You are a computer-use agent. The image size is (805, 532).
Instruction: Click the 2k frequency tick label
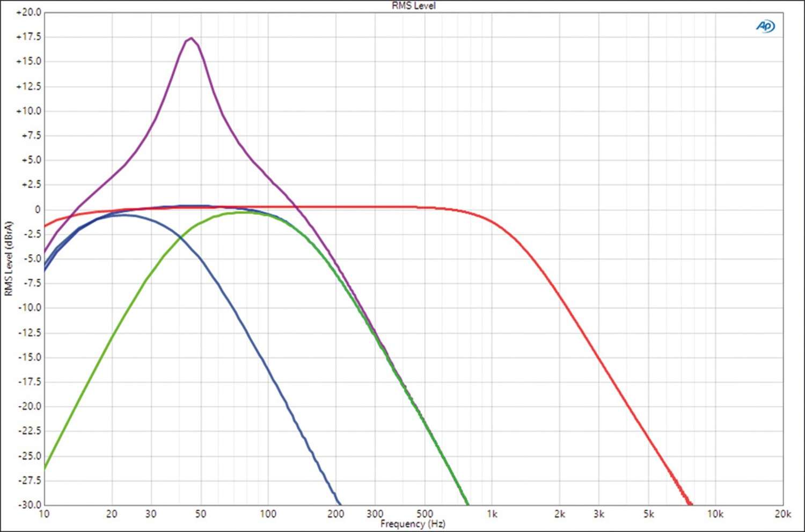click(560, 514)
